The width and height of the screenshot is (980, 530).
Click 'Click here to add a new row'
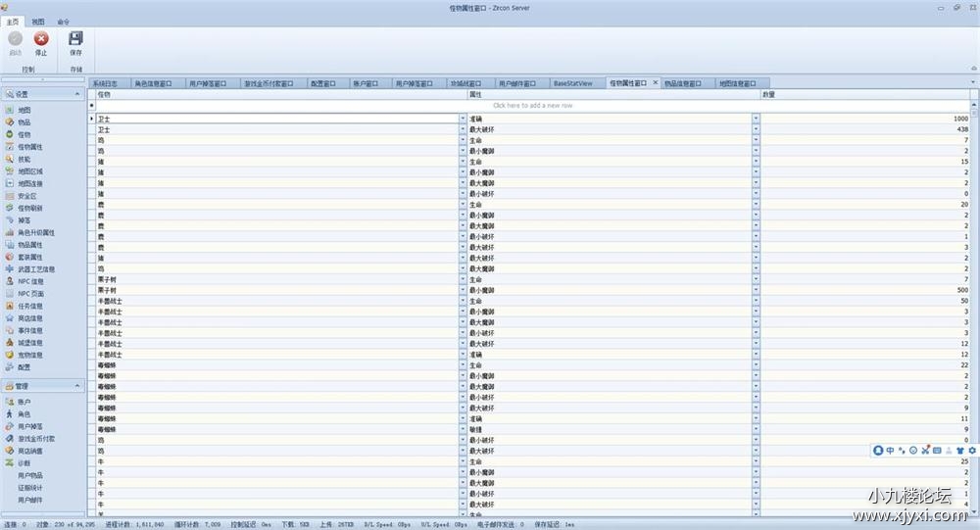(532, 105)
